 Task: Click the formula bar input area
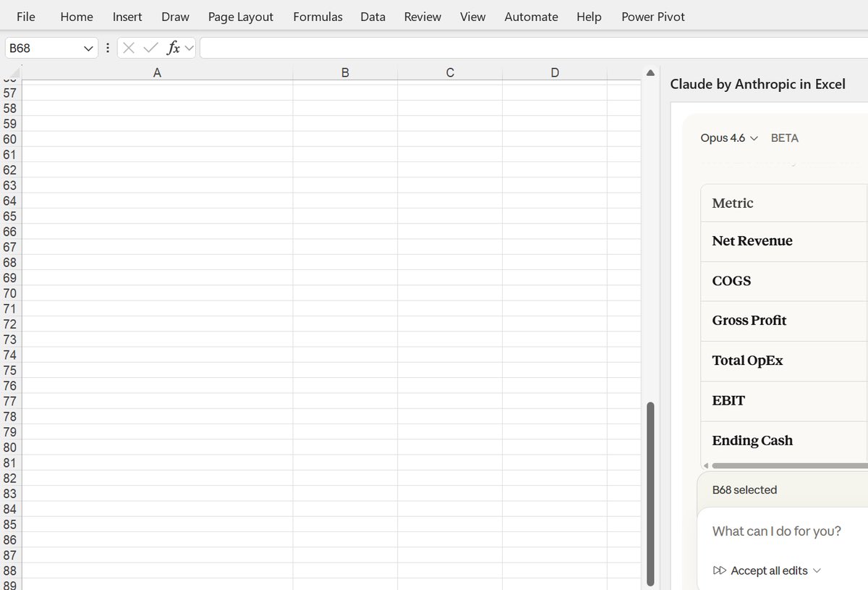click(534, 48)
